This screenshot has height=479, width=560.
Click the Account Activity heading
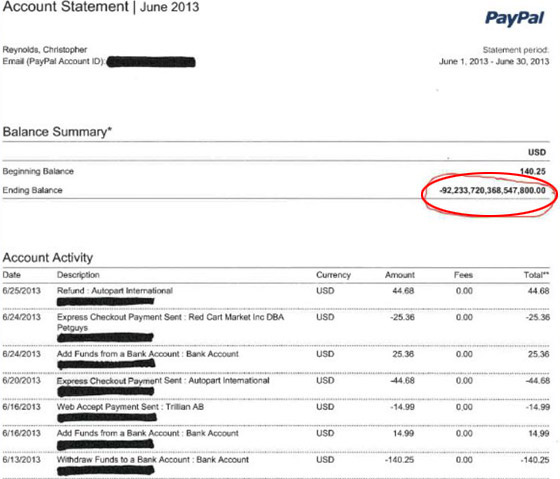click(48, 258)
